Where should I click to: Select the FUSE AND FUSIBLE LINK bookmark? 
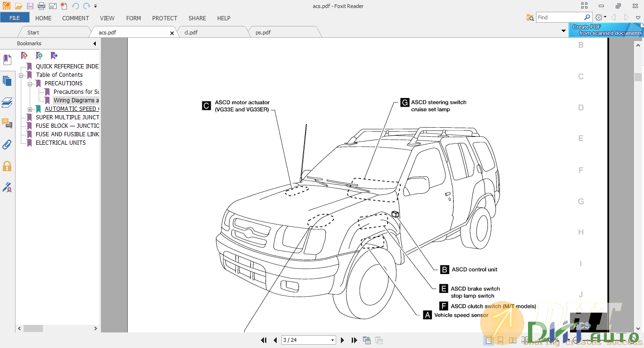pos(67,134)
